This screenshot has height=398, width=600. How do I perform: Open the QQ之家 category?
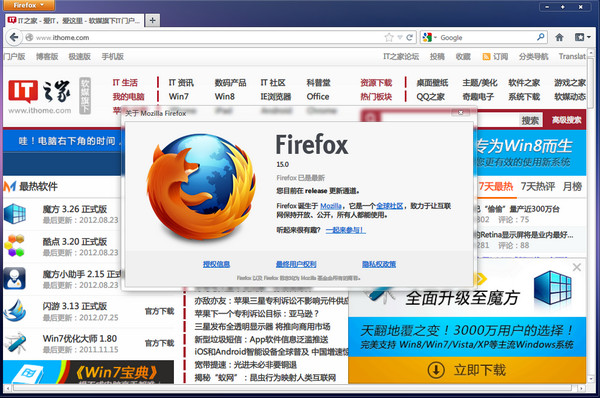tap(430, 96)
